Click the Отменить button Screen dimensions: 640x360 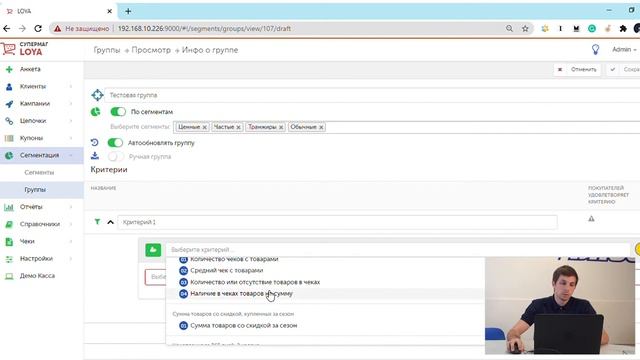[x=578, y=69]
